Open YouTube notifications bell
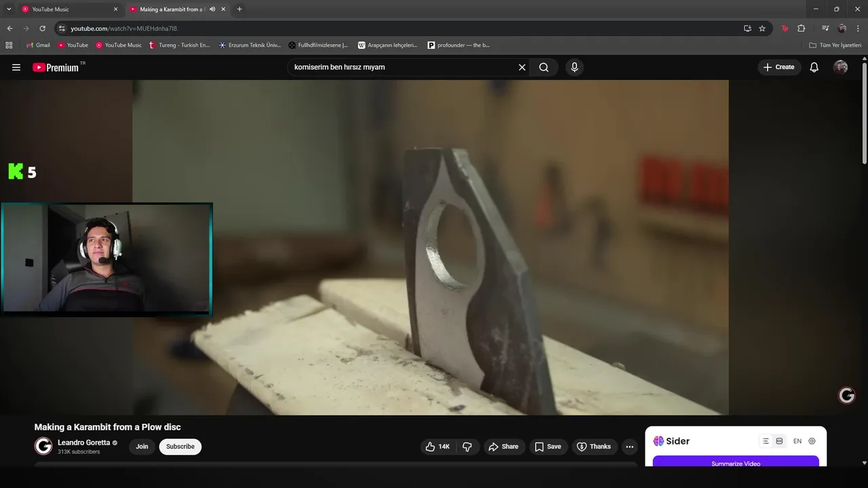 814,67
